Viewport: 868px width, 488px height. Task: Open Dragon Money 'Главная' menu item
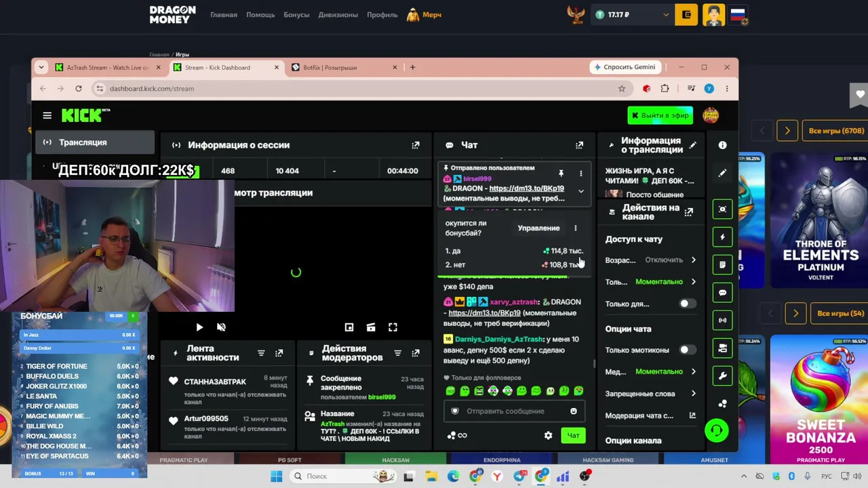pyautogui.click(x=224, y=15)
